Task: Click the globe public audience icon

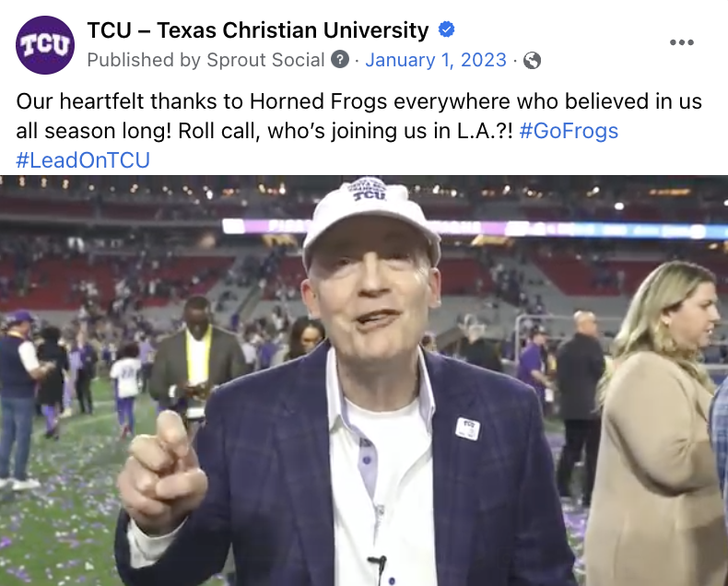Action: [532, 61]
